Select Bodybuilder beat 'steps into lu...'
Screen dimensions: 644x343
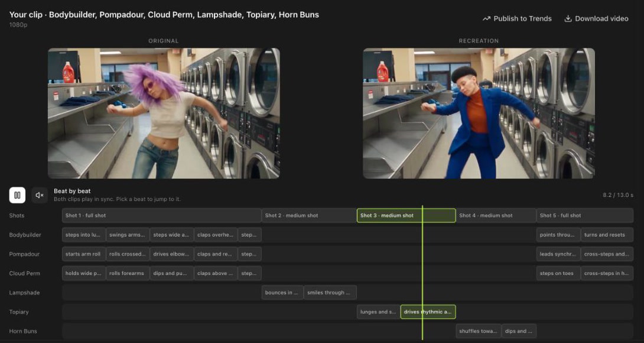(x=84, y=235)
